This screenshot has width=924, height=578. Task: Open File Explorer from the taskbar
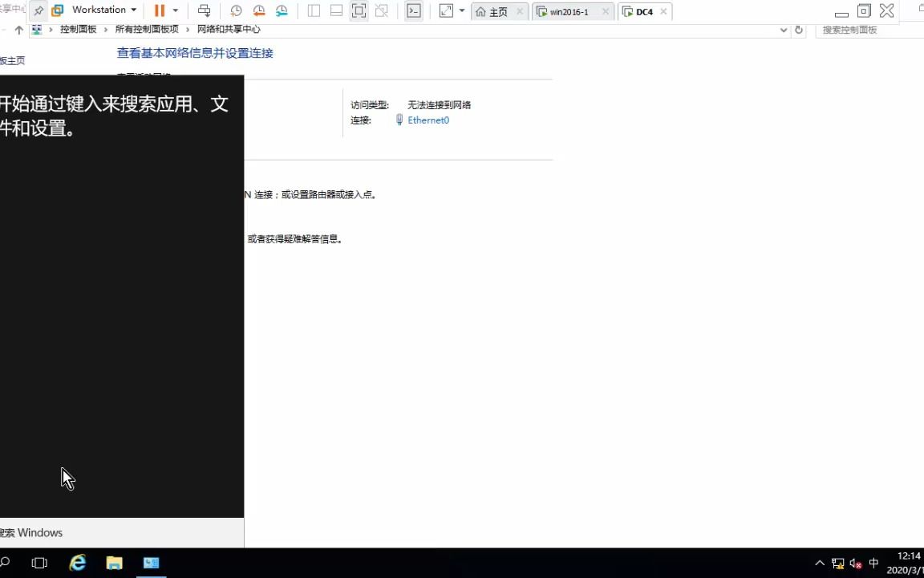[115, 563]
